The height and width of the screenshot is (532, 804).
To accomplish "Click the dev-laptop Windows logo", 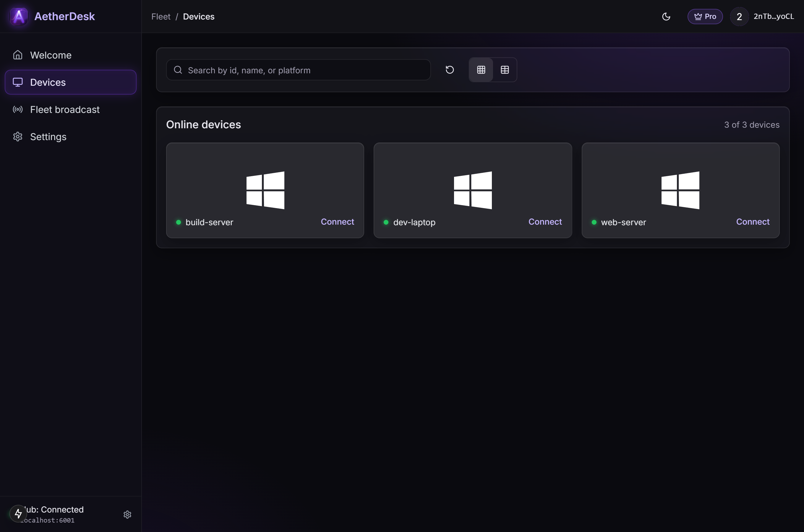I will click(473, 190).
